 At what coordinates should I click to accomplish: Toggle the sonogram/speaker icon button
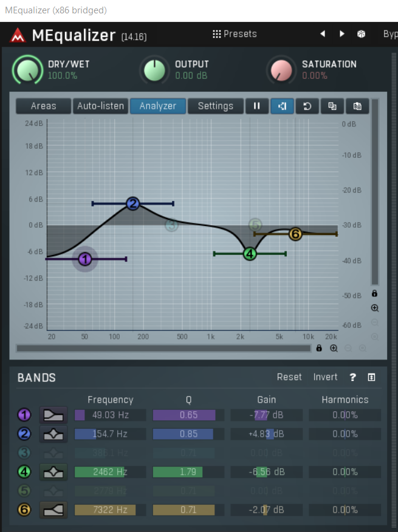click(282, 106)
